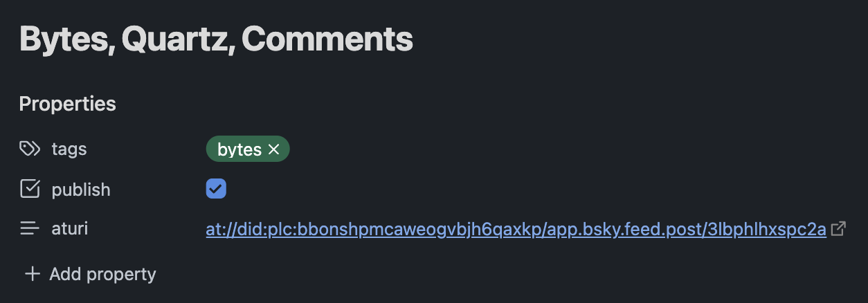Viewport: 868px width, 303px height.
Task: Click the plus icon beside Add property
Action: click(32, 274)
